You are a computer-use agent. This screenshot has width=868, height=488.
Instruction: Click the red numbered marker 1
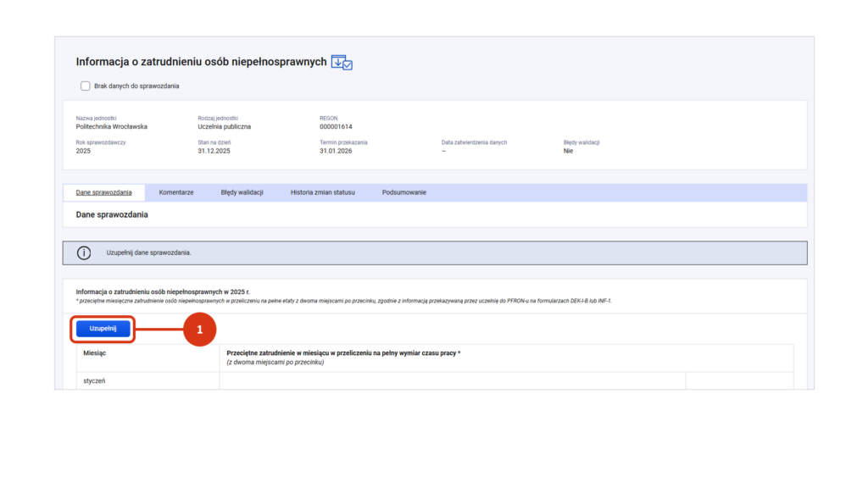tap(200, 330)
